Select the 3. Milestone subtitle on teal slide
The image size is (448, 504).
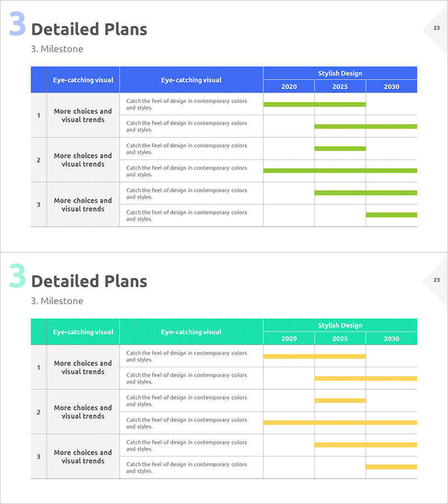(57, 301)
